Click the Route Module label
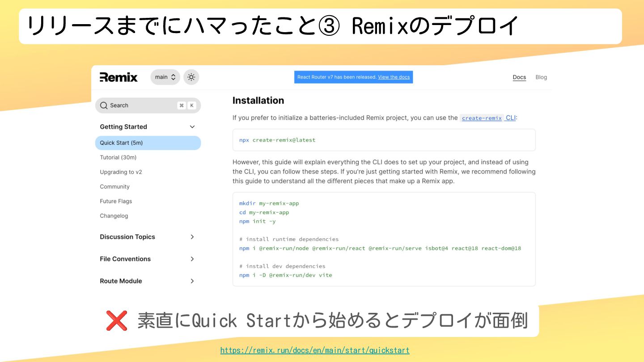Image resolution: width=644 pixels, height=362 pixels. tap(121, 281)
